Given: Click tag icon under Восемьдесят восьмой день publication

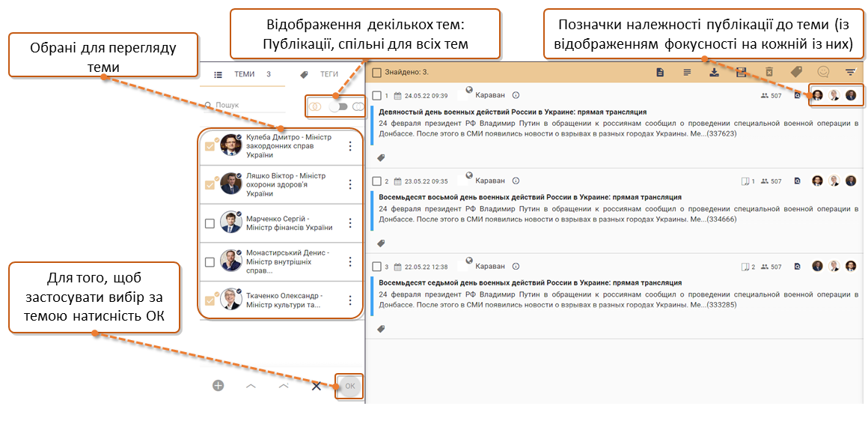Looking at the screenshot, I should pyautogui.click(x=381, y=243).
